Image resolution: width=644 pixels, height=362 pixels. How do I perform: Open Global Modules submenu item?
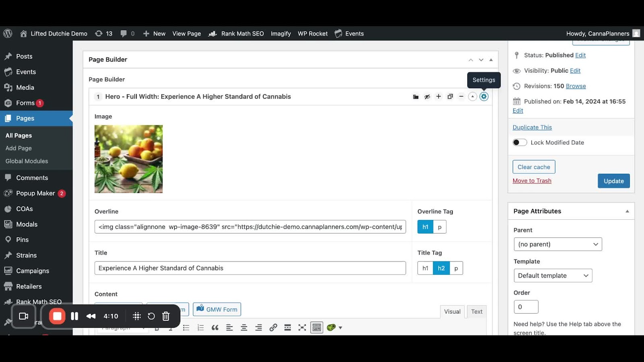[x=27, y=161]
